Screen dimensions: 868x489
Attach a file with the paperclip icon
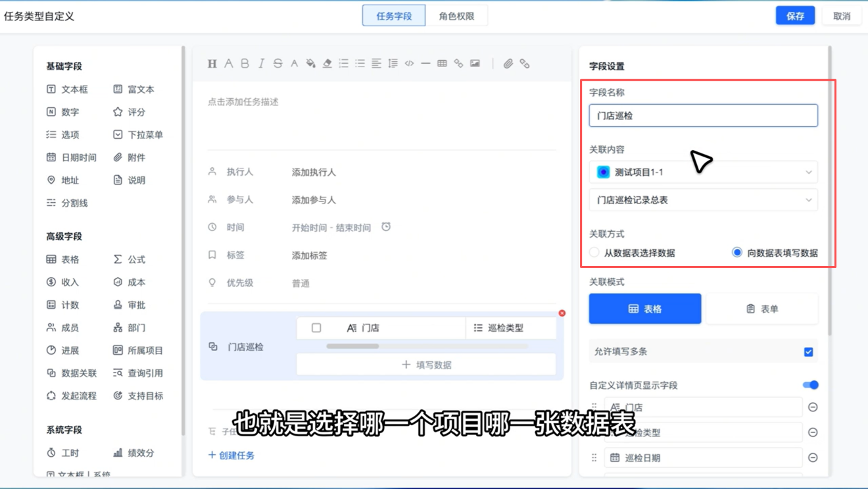pos(508,64)
